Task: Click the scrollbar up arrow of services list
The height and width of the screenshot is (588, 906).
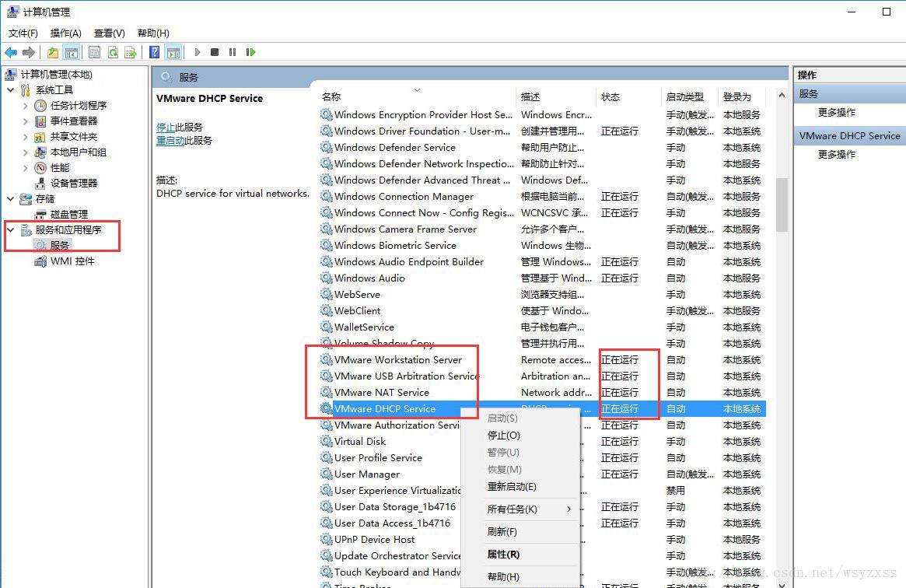Action: click(782, 96)
